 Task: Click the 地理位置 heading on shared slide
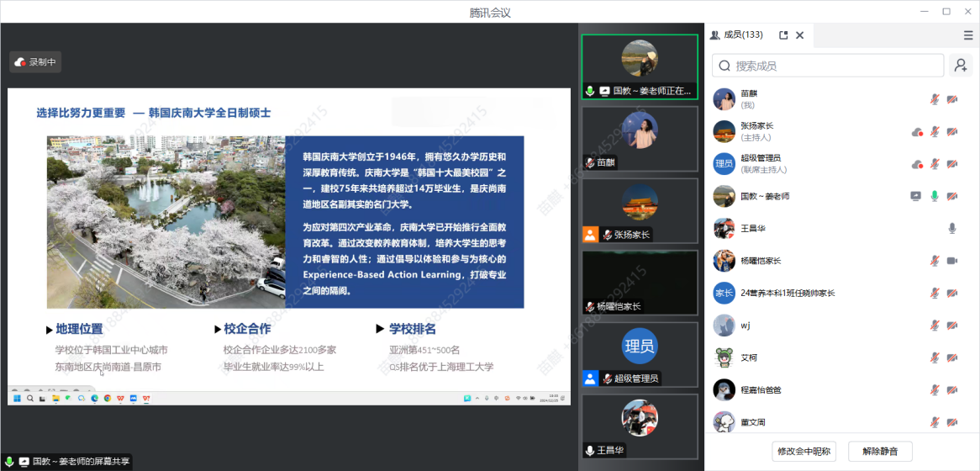79,329
